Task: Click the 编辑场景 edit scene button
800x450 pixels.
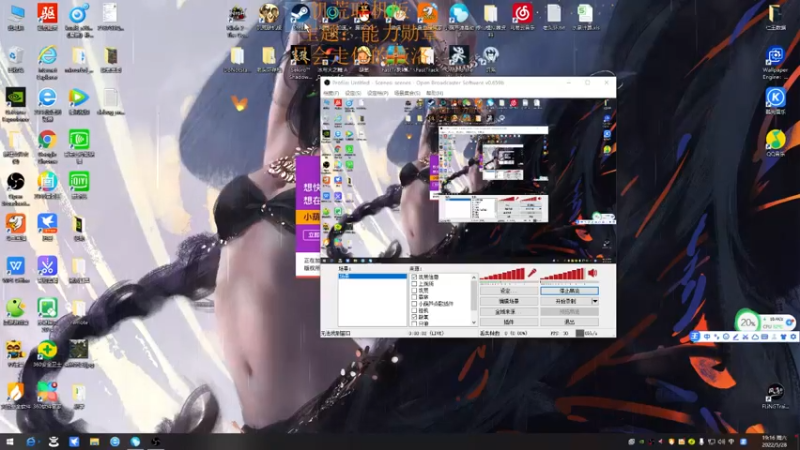Action: [509, 301]
